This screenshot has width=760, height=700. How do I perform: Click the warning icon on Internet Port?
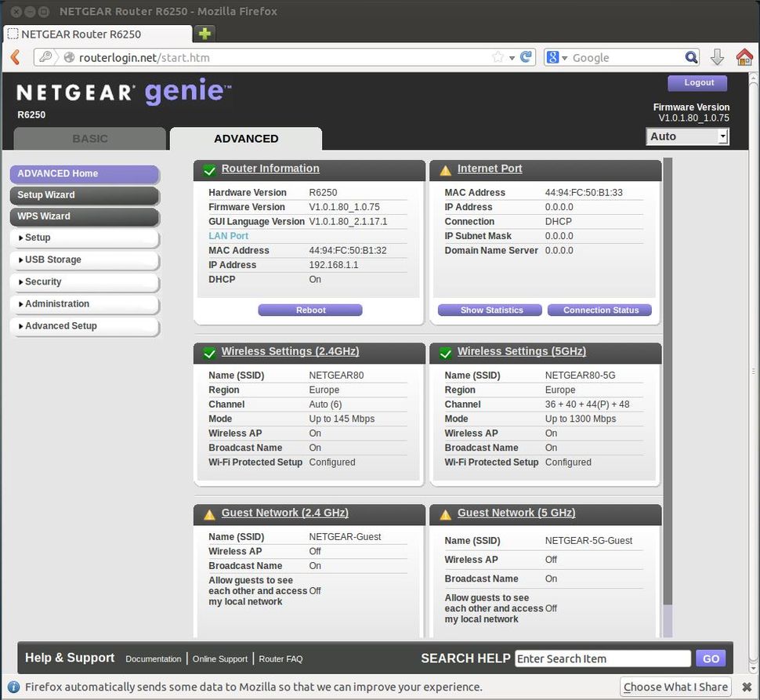(x=446, y=170)
